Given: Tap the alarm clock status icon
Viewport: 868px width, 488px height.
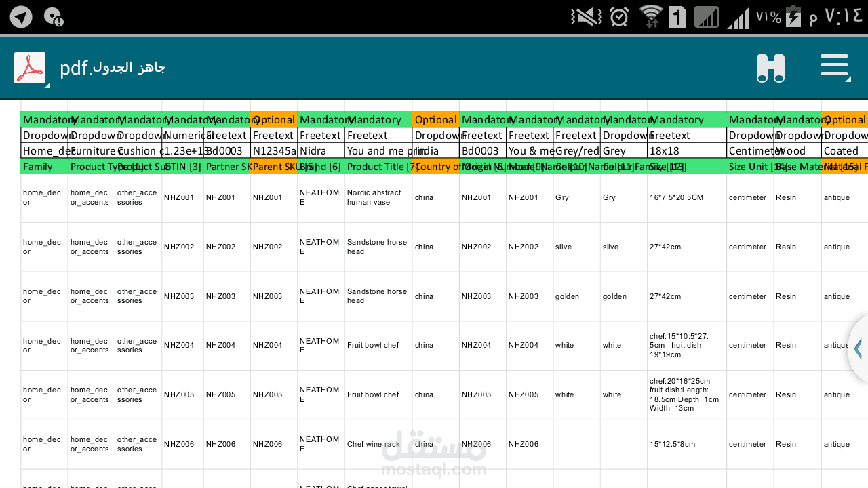Looking at the screenshot, I should tap(618, 17).
